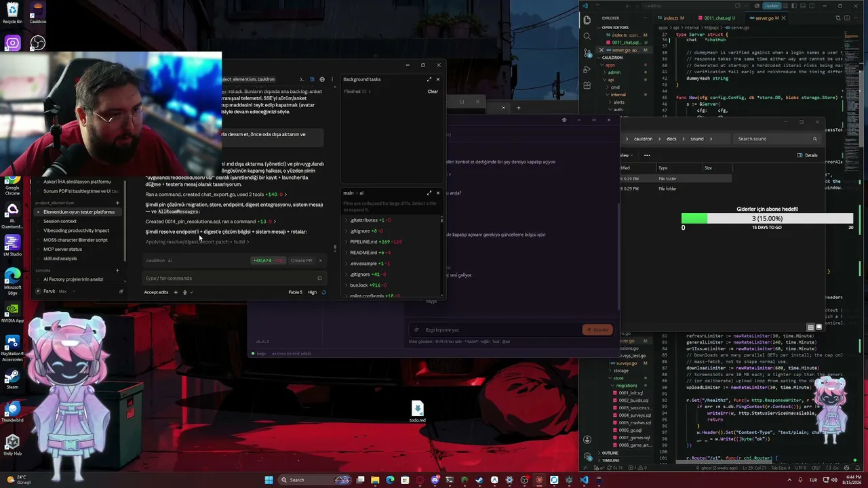Open Unity Hub from the desktop
The image size is (868, 488).
[12, 445]
